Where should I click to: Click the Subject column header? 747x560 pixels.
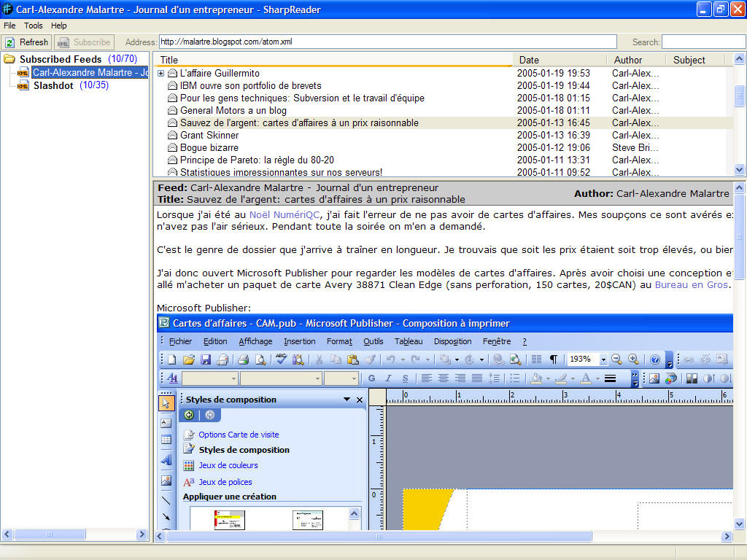click(x=694, y=60)
